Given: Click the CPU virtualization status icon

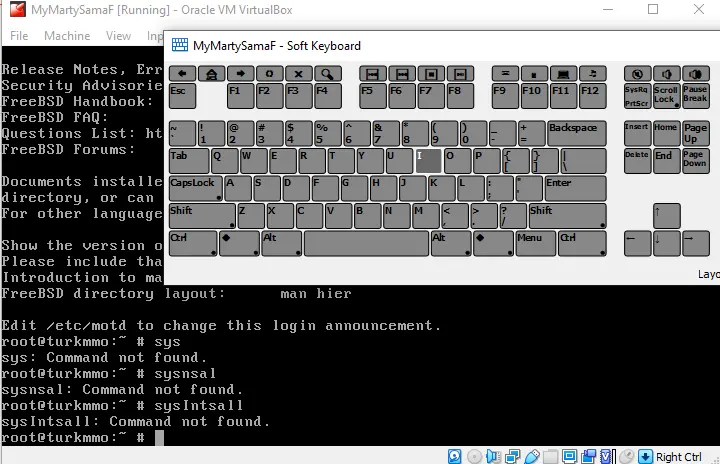Looking at the screenshot, I should [x=607, y=456].
